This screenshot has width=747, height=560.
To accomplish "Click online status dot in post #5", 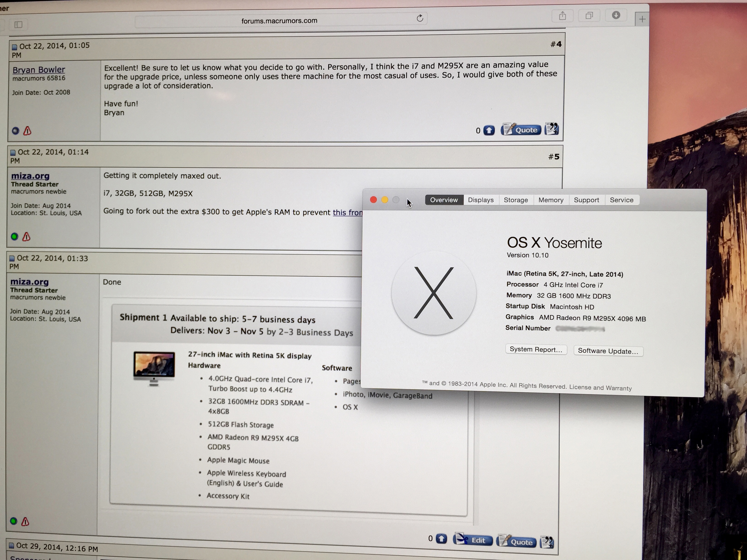I will coord(14,236).
